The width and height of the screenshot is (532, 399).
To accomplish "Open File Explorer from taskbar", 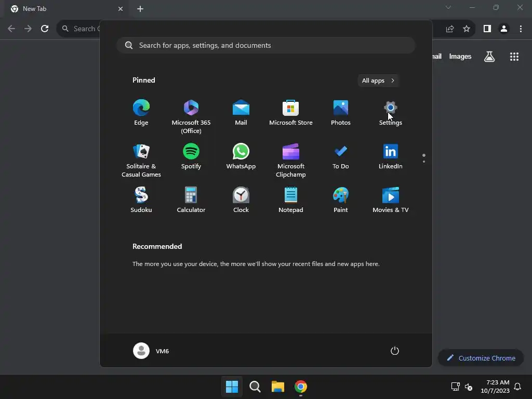I will pyautogui.click(x=277, y=387).
